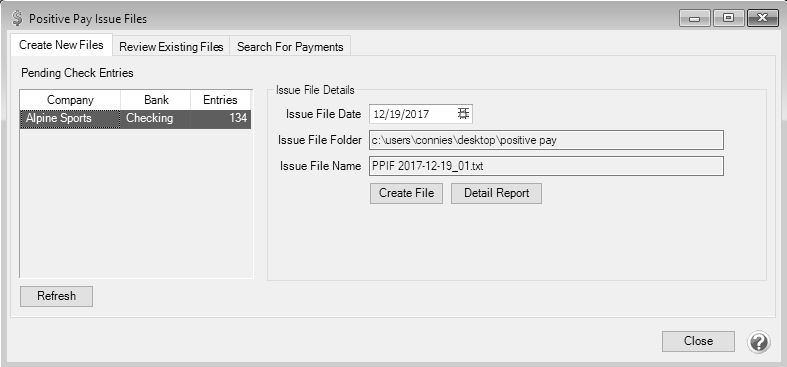Open the Detail Report

[x=496, y=193]
